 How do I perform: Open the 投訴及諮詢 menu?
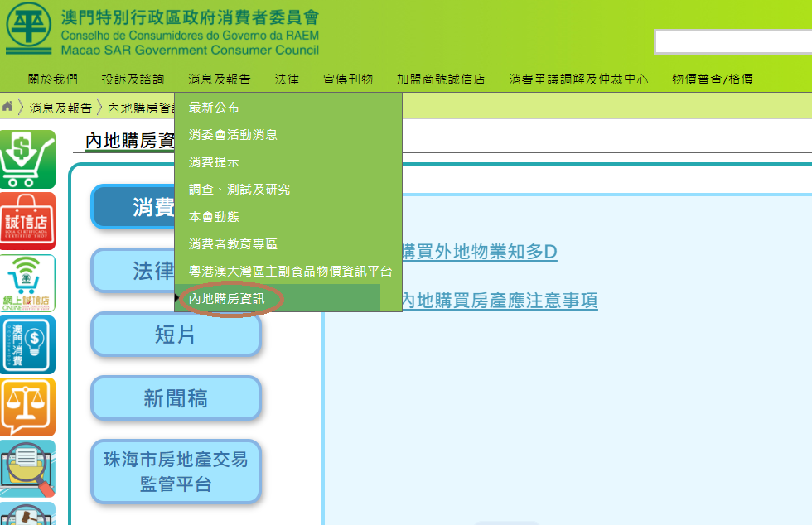coord(133,79)
